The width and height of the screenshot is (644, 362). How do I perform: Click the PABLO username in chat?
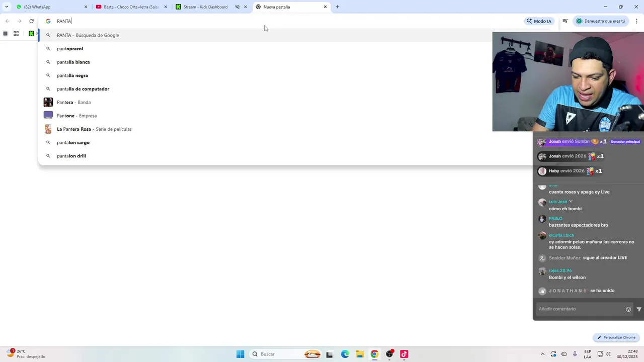[x=555, y=218]
